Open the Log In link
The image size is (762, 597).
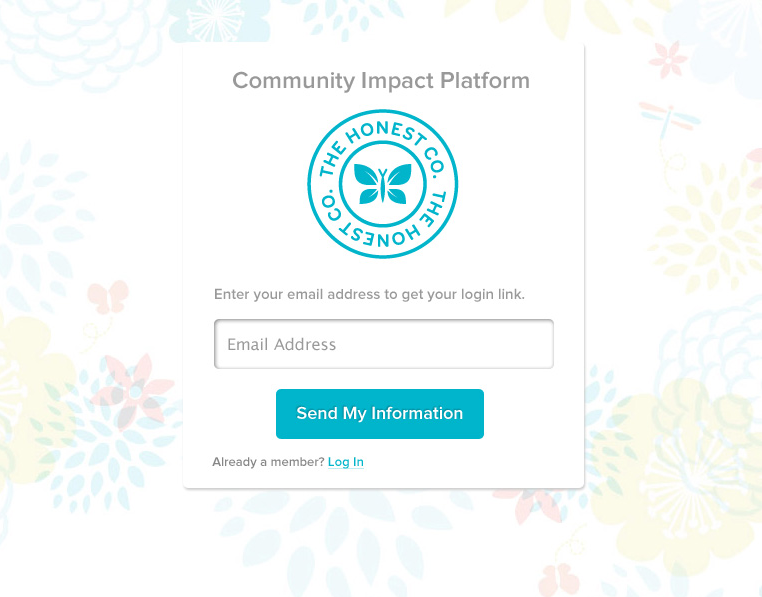pyautogui.click(x=346, y=462)
